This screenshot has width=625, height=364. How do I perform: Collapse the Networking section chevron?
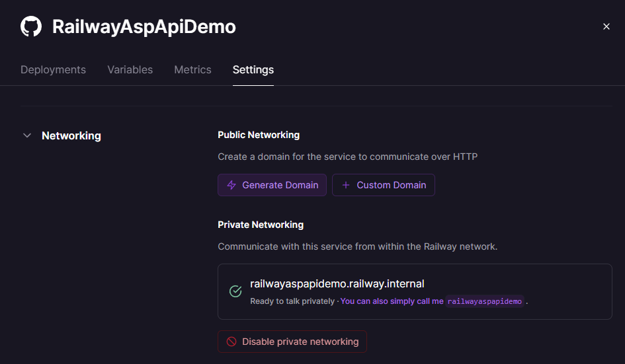click(27, 135)
